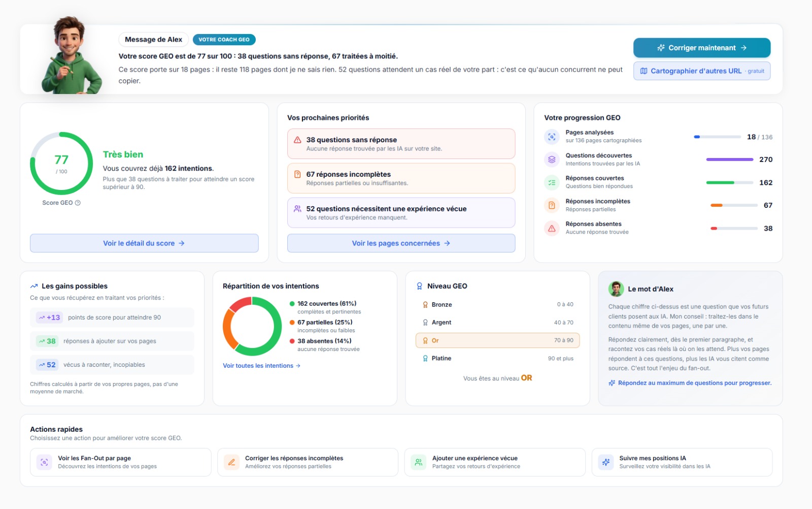Screen dimensions: 812x509
Task: Click the green people icon in Actions rapides
Action: 419,462
